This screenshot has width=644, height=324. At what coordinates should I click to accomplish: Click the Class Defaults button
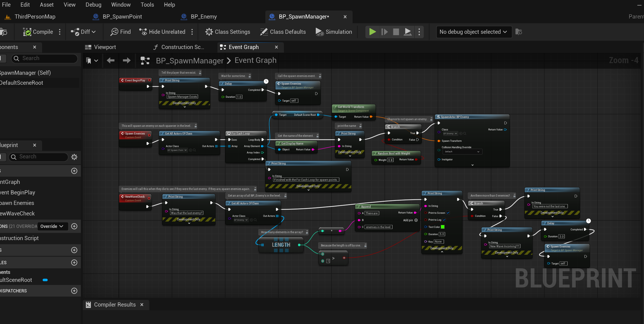tap(283, 32)
